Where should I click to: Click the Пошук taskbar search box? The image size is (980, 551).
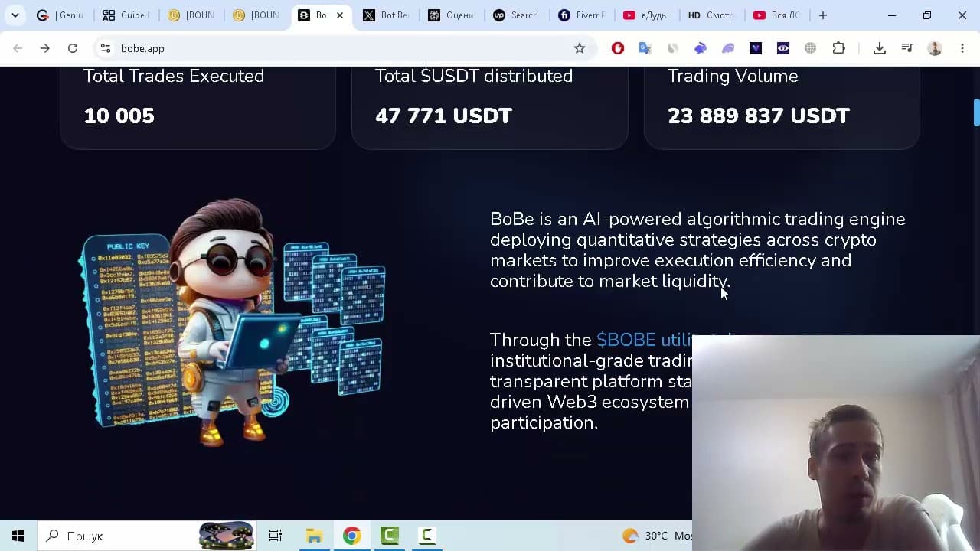[x=147, y=536]
